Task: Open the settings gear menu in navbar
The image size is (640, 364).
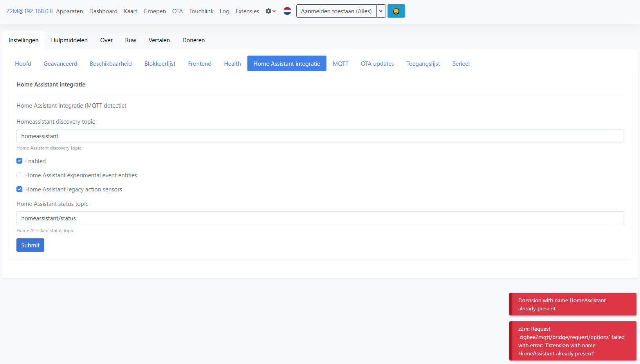Action: [268, 11]
